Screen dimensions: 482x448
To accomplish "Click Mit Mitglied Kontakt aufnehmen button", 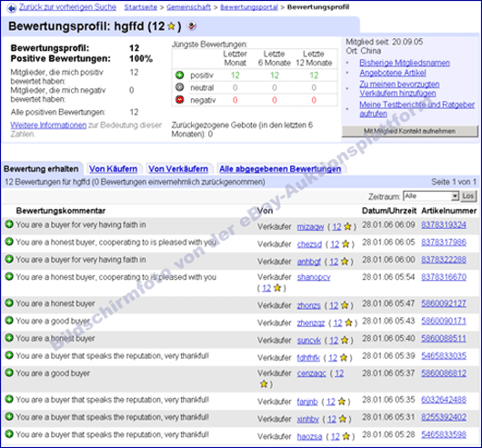I will 410,131.
